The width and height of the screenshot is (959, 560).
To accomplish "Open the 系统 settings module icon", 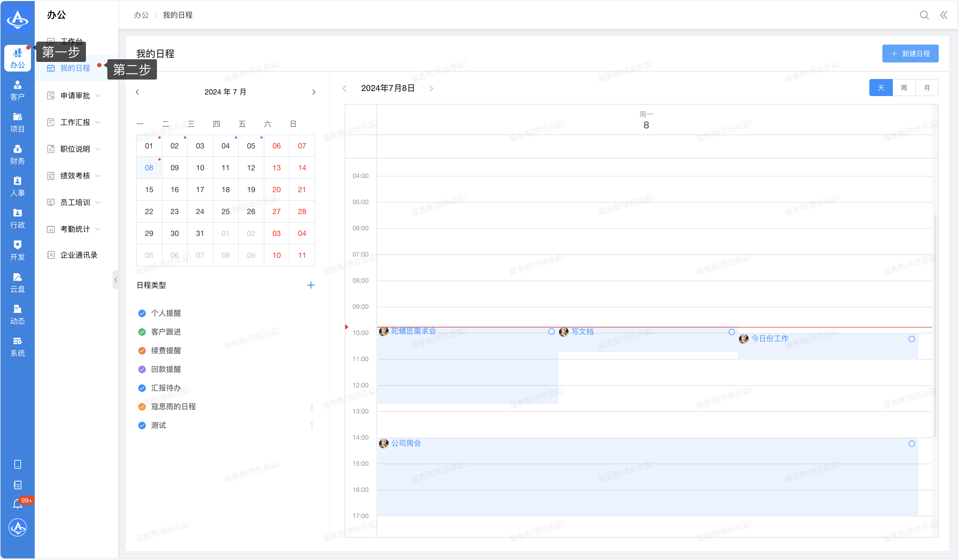I will (x=17, y=346).
